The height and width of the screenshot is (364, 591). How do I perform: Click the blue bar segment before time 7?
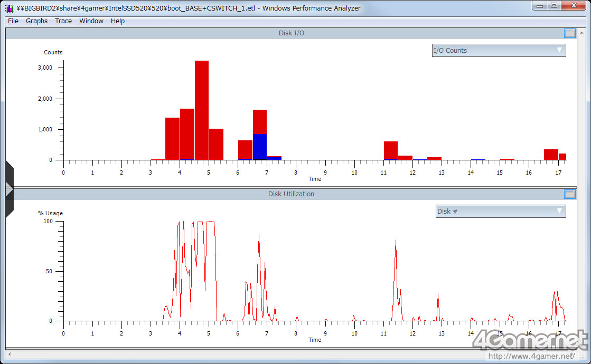[x=260, y=147]
